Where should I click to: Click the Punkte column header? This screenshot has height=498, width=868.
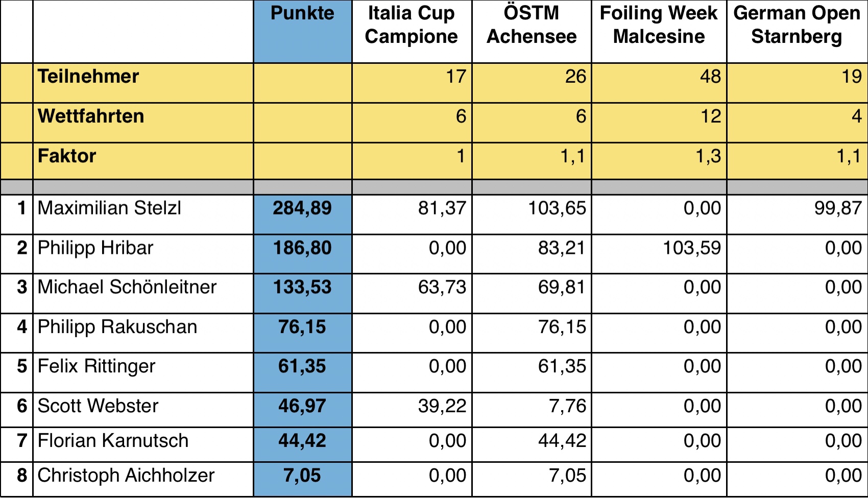pos(302,32)
